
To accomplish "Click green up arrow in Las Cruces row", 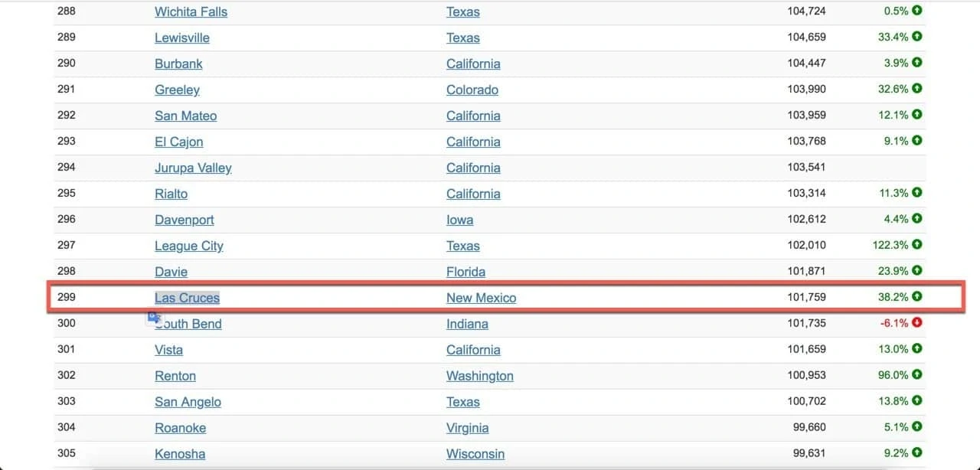I will [x=917, y=297].
